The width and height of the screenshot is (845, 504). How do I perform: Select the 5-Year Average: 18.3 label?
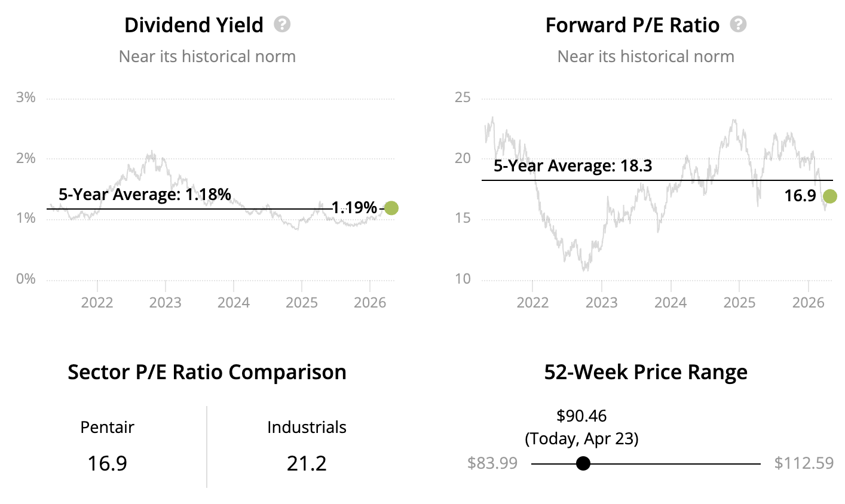[x=572, y=165]
